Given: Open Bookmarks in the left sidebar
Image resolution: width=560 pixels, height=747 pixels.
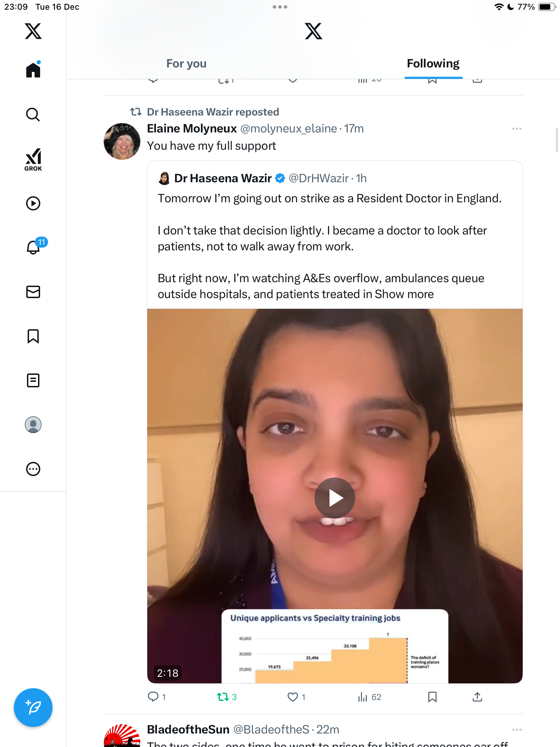Looking at the screenshot, I should coord(33,336).
